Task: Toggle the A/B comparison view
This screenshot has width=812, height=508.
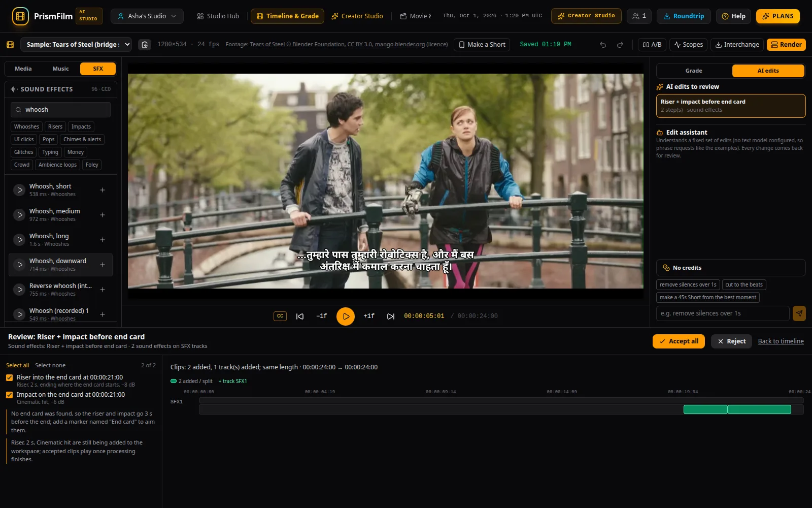Action: coord(652,45)
